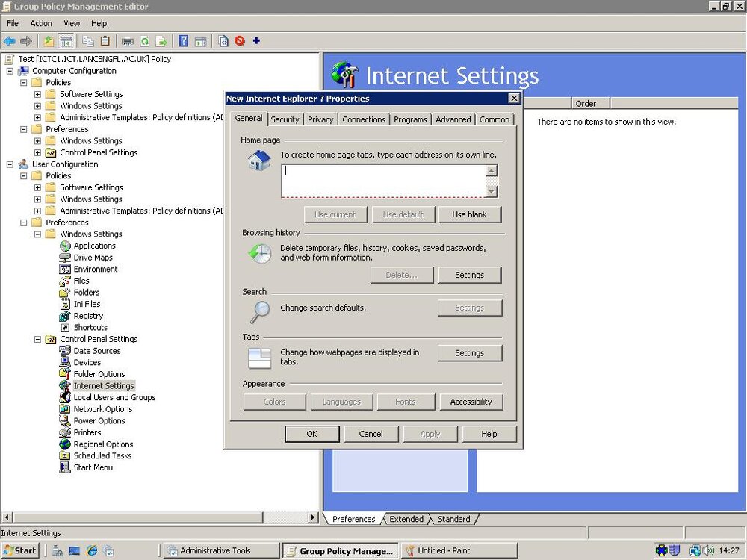Image resolution: width=747 pixels, height=560 pixels.
Task: Click the blue Help question mark icon
Action: 184,41
